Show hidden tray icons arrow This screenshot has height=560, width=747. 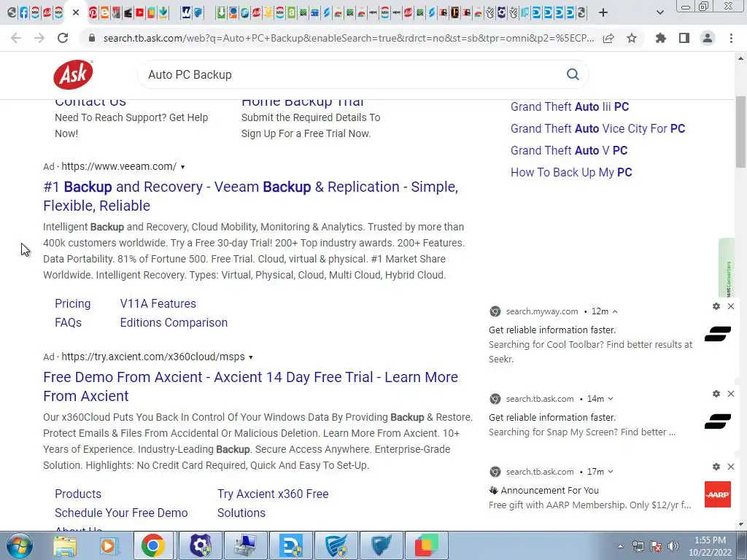click(x=620, y=546)
